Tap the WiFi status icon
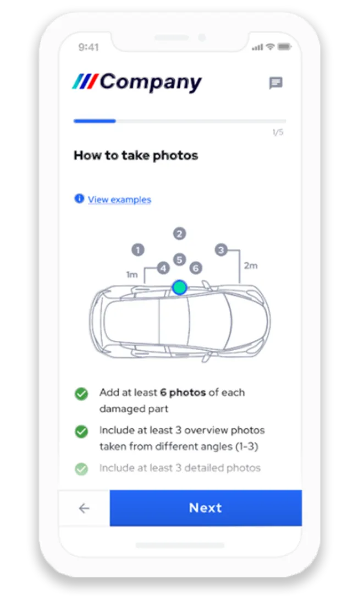 [271, 46]
